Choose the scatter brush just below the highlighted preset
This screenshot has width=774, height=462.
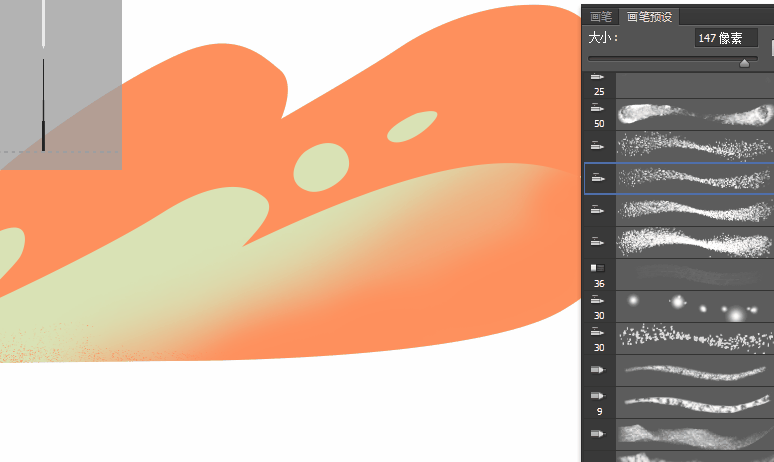(693, 210)
